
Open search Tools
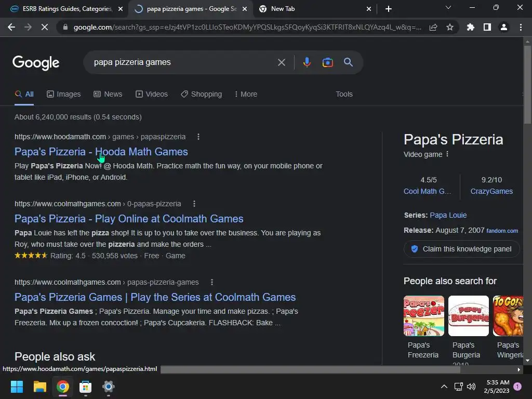344,94
